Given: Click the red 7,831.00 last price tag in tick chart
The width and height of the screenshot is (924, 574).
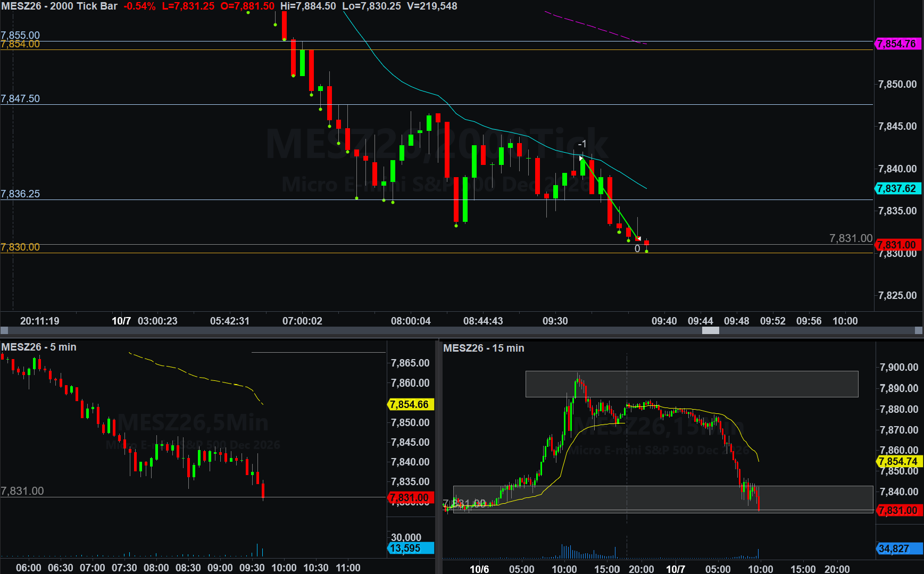Looking at the screenshot, I should point(898,245).
